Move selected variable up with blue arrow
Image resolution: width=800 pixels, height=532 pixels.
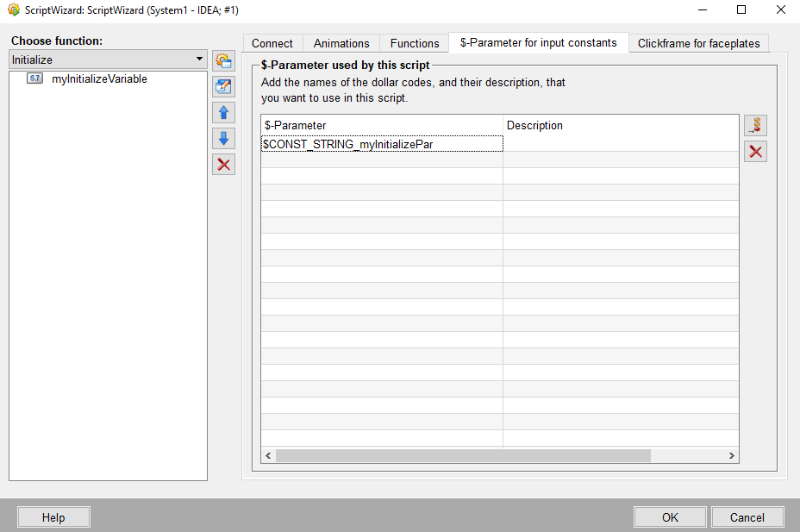tap(223, 112)
